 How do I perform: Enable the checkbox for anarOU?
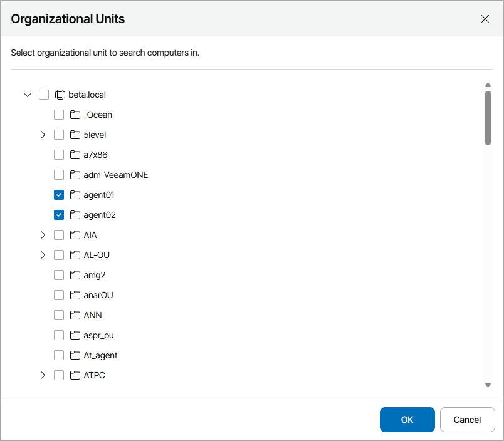click(59, 295)
